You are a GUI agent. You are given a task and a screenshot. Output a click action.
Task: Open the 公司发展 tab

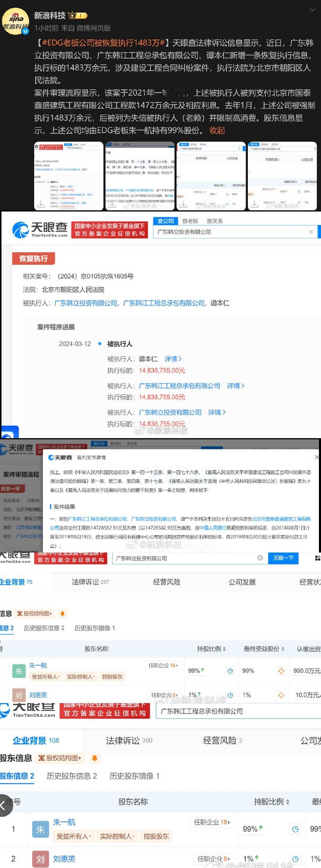click(x=242, y=582)
